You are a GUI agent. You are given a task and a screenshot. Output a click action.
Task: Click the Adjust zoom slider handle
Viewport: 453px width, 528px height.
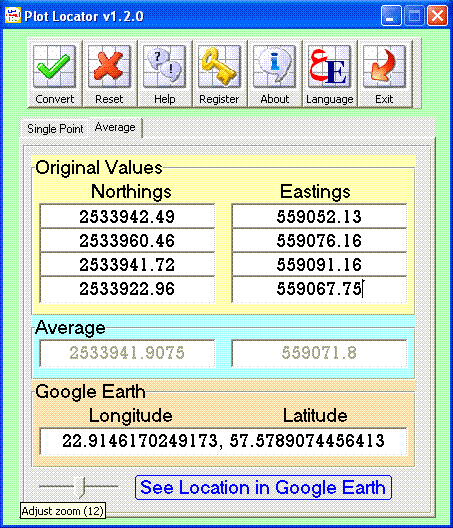pos(80,487)
